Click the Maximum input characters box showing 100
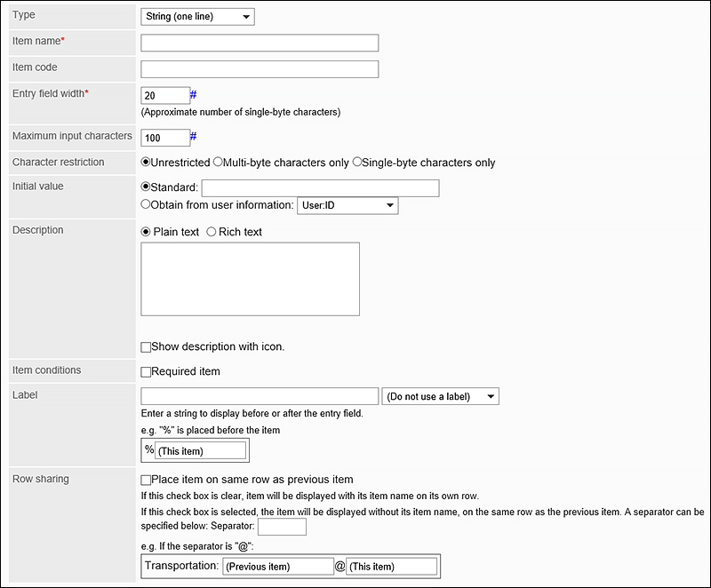This screenshot has width=711, height=588. [165, 138]
